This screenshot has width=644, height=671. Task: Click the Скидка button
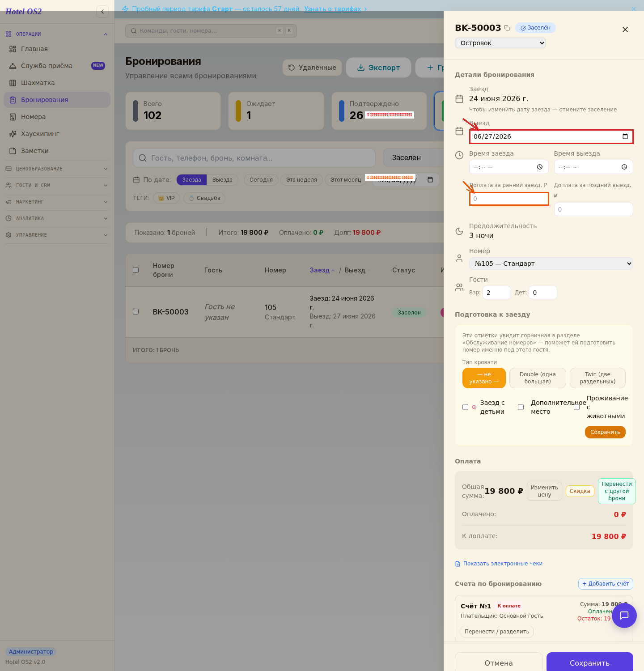coord(580,491)
